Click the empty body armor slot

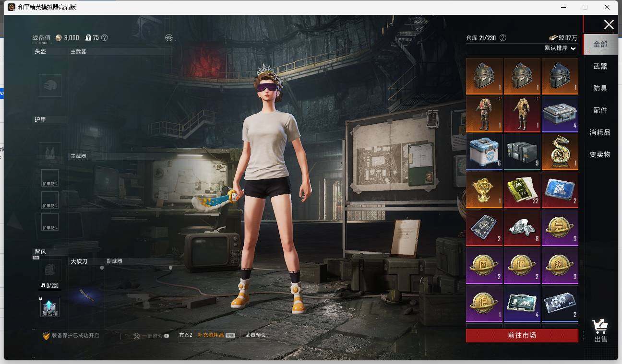click(50, 153)
